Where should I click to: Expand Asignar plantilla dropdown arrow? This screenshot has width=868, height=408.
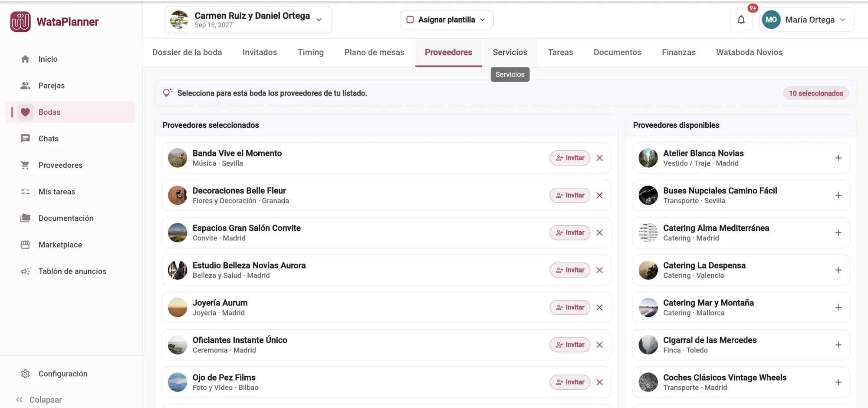click(483, 20)
